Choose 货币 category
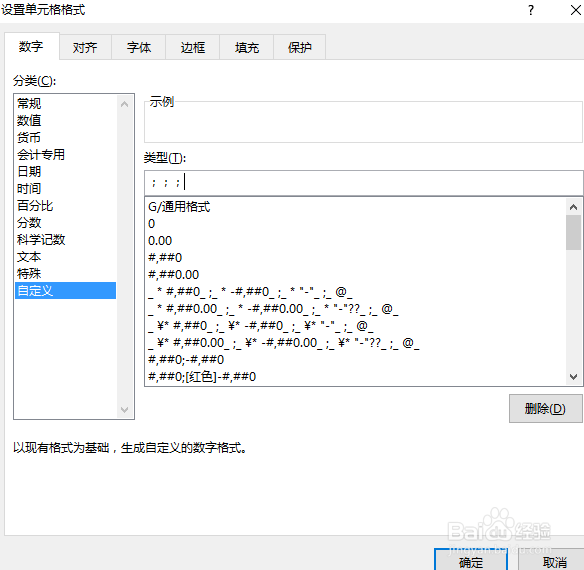Image resolution: width=584 pixels, height=570 pixels. click(x=66, y=137)
